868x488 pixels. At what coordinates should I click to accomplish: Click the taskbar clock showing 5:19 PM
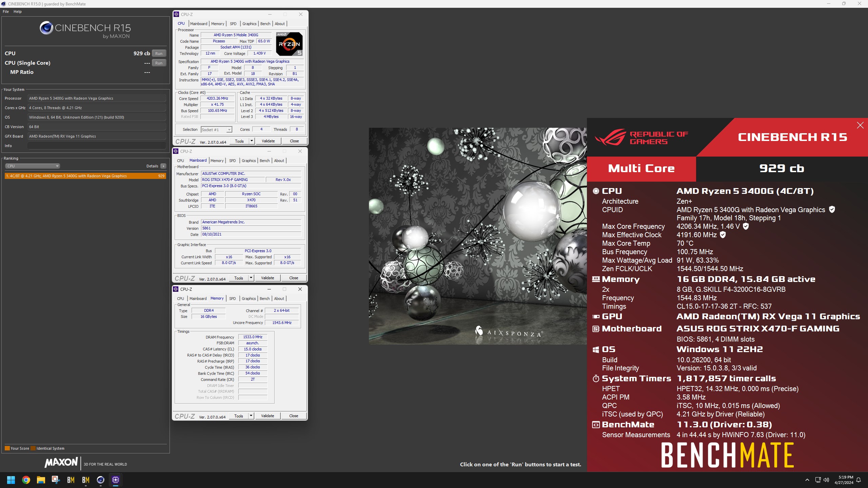pos(844,480)
